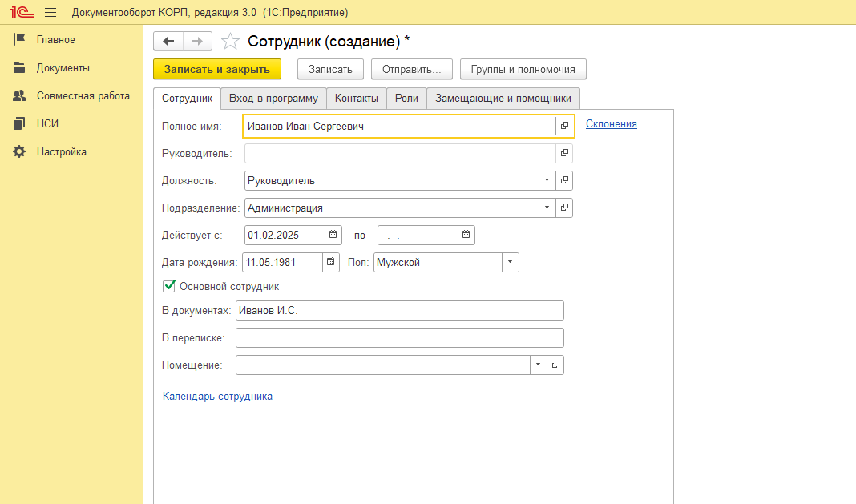Select Документы in the sidebar

tap(63, 68)
